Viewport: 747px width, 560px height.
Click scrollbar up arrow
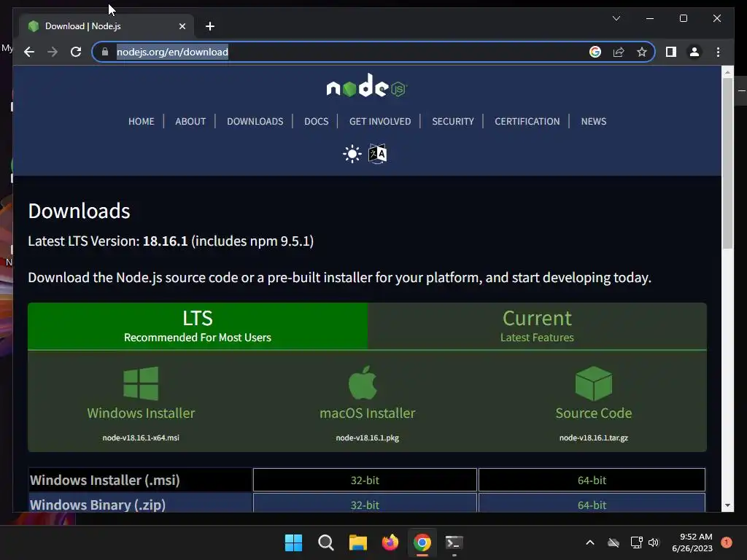(x=727, y=72)
